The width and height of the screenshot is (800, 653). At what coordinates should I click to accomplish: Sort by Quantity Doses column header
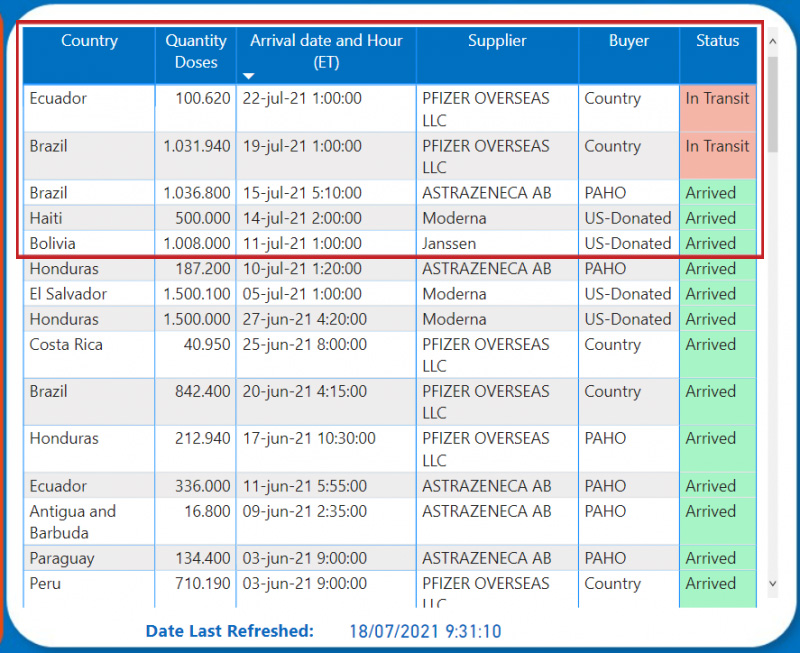196,52
